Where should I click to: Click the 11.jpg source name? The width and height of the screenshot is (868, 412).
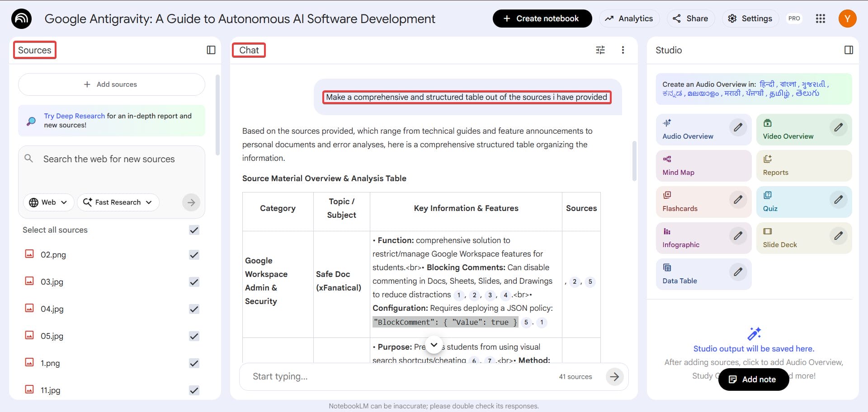pyautogui.click(x=50, y=390)
